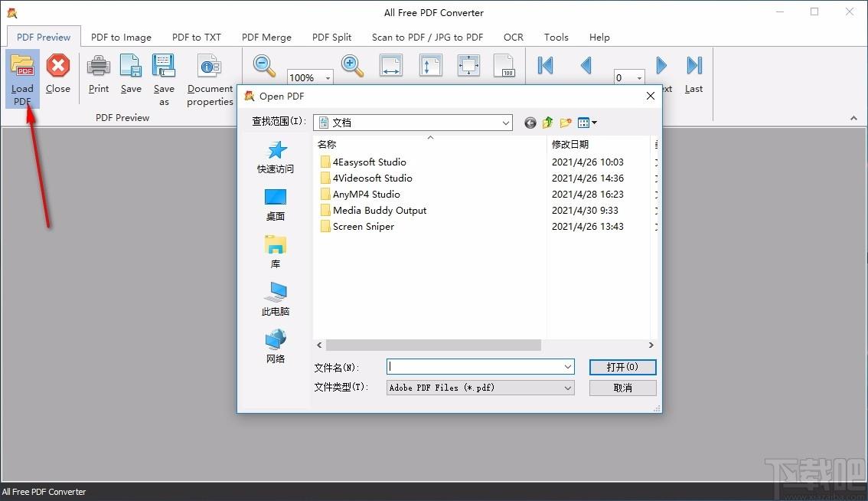This screenshot has width=868, height=501.
Task: Expand the look-in 文档 location dropdown
Action: 505,123
